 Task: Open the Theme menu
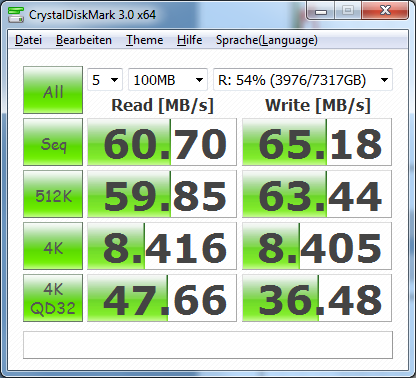tap(144, 40)
